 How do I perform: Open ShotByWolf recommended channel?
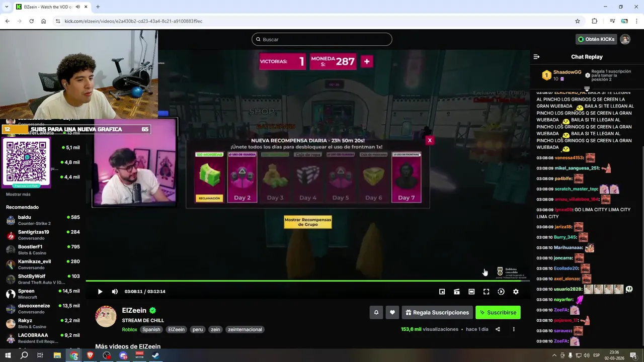[43, 279]
